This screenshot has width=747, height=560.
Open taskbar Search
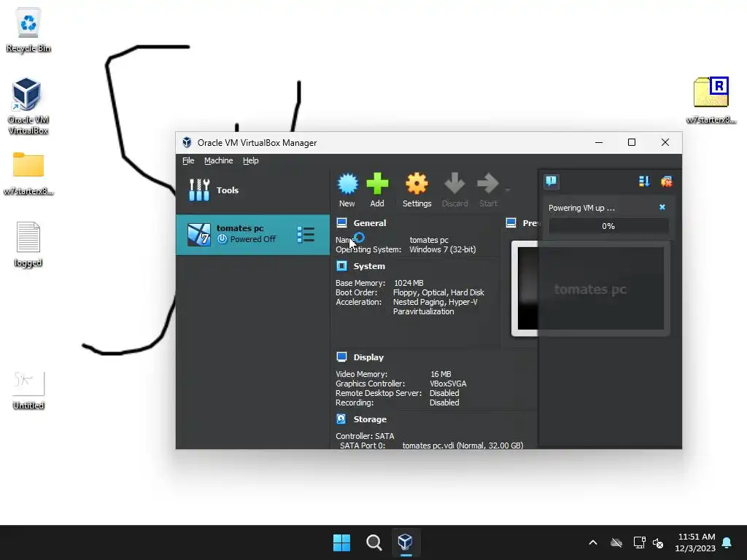click(x=374, y=542)
